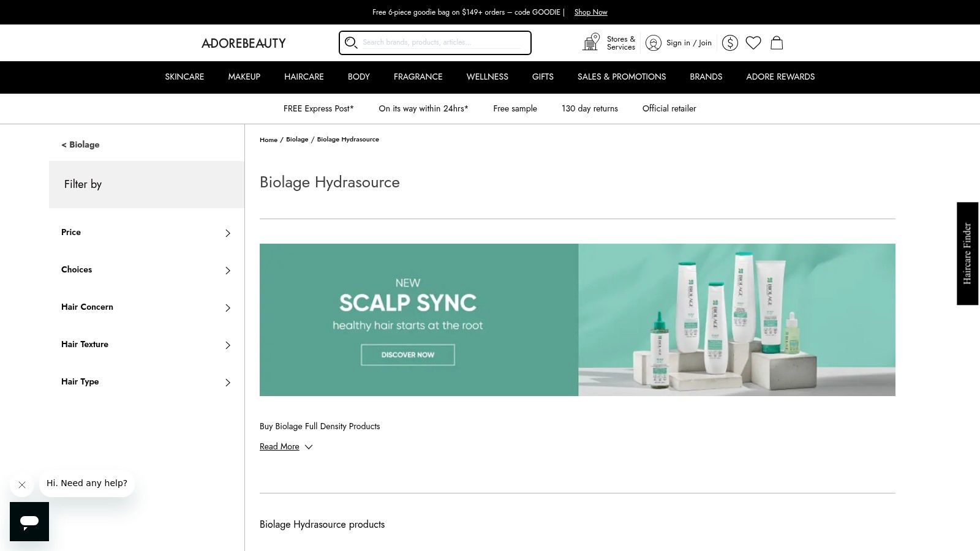Click the account profile icon
The height and width of the screenshot is (551, 980).
654,43
